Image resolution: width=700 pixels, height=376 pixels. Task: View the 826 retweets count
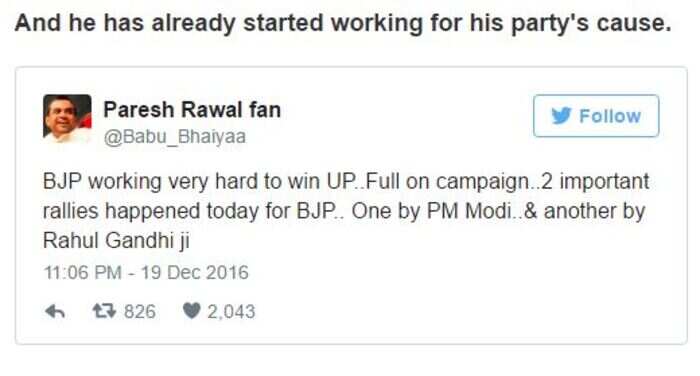pyautogui.click(x=140, y=312)
